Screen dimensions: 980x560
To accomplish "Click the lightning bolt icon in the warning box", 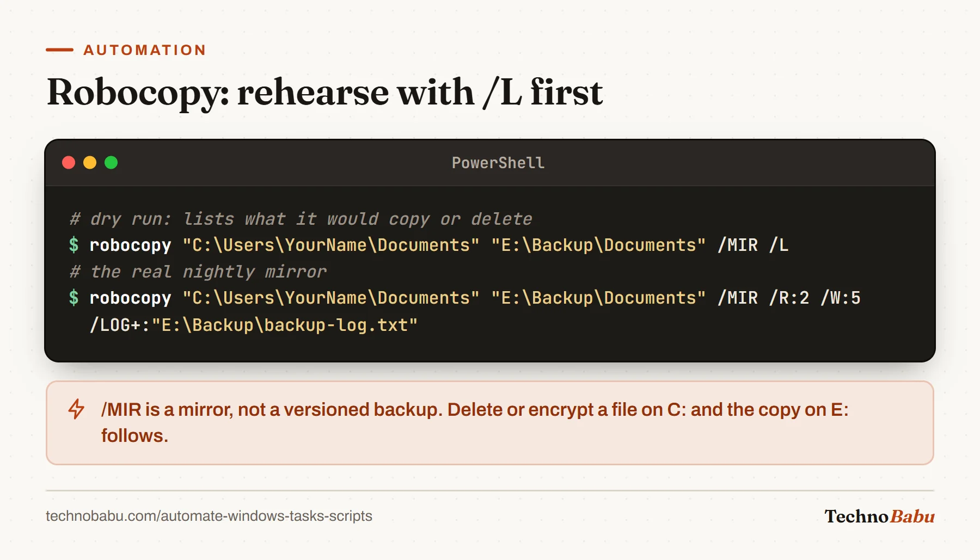I will pos(76,409).
